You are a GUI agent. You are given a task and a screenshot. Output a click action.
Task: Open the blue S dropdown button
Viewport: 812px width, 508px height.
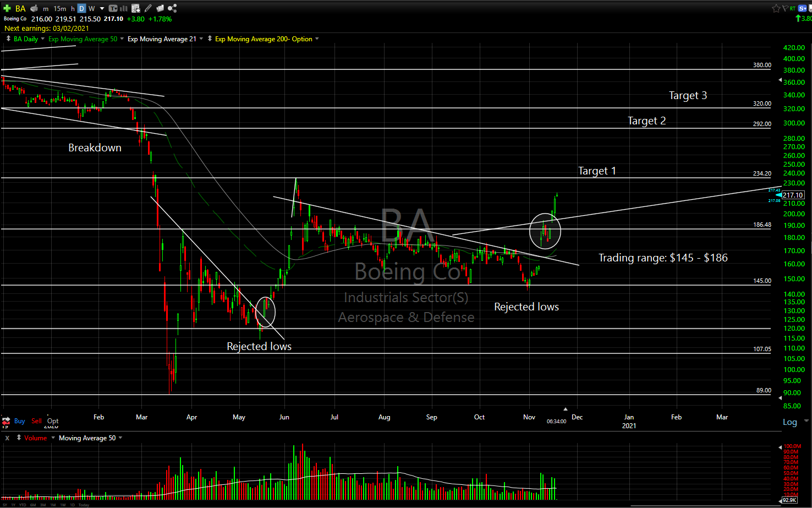[803, 8]
